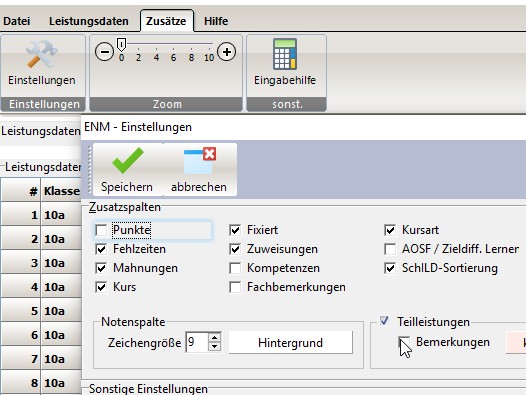Toggle the Teilleistungen checkbox
The image size is (526, 395).
384,321
